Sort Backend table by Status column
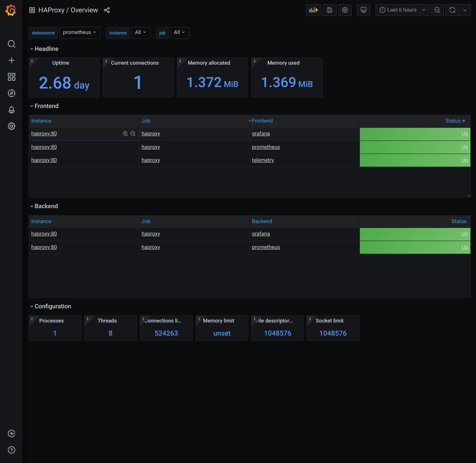Screen dimensions: 476x463 coord(459,222)
